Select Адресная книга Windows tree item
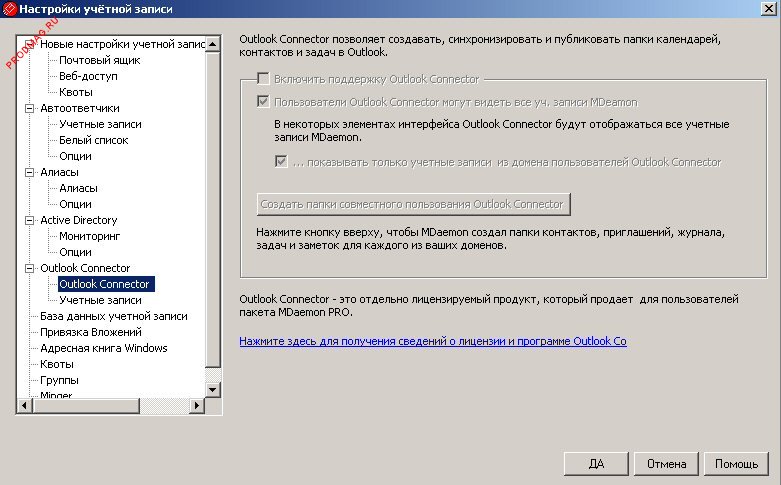This screenshot has height=485, width=781. (x=103, y=348)
